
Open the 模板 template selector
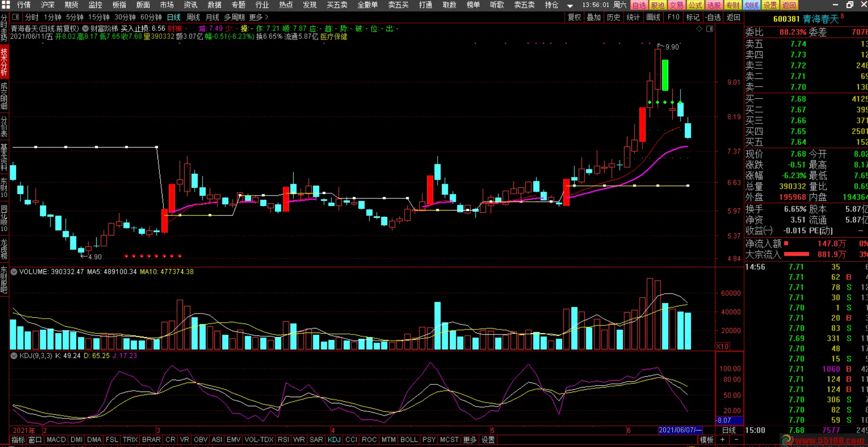706,440
